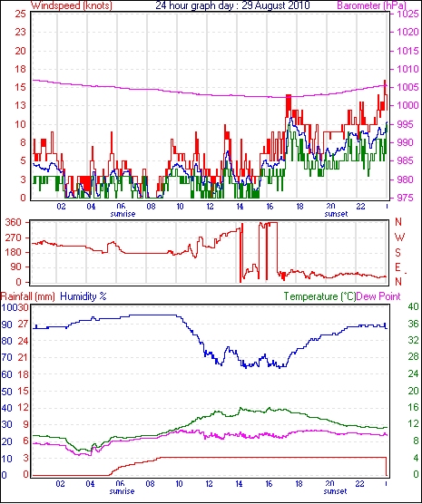Viewport: 422px width, 504px height.
Task: Select the sunset marker on wind graph
Action: [x=336, y=214]
